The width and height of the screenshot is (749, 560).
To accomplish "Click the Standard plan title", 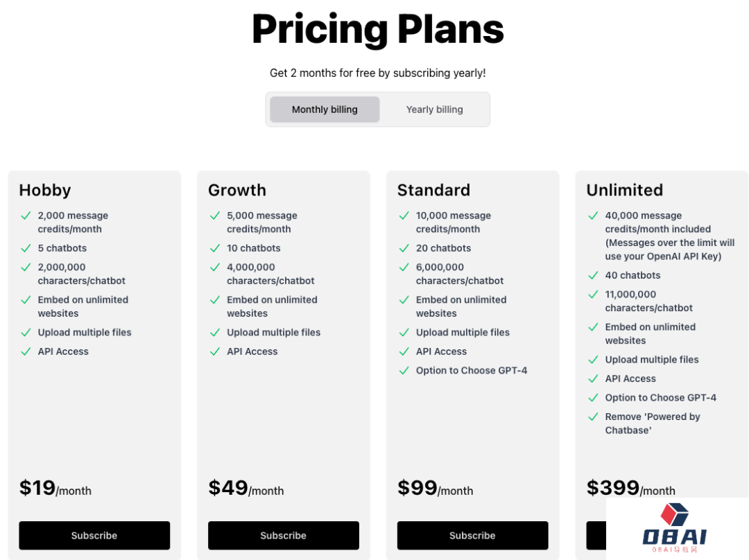I will [x=433, y=190].
